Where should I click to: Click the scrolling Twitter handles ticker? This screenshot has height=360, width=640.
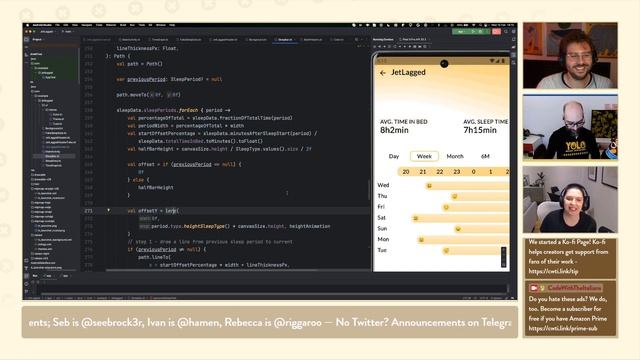click(270, 322)
